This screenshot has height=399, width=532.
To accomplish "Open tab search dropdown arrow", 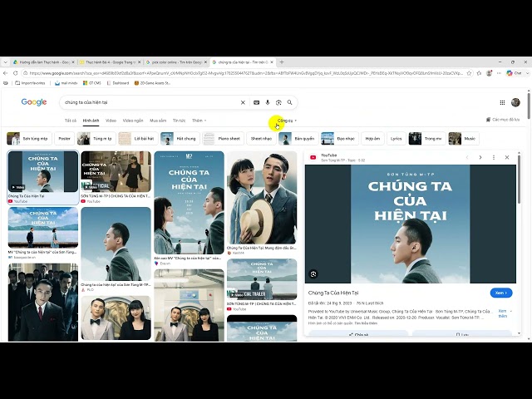I will [x=5, y=62].
